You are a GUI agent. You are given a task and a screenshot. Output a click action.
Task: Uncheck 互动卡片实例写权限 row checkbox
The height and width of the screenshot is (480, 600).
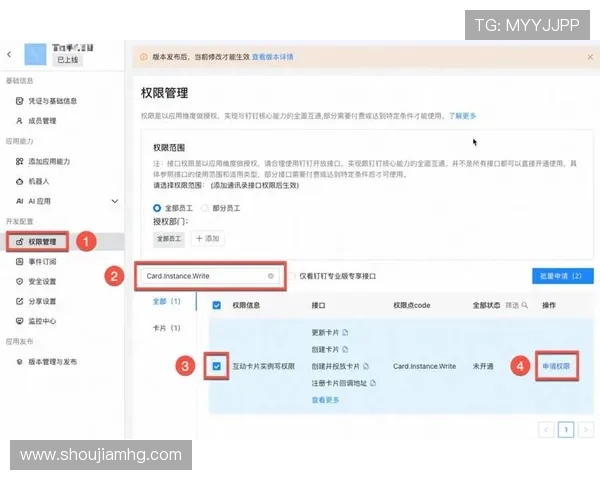click(x=217, y=366)
